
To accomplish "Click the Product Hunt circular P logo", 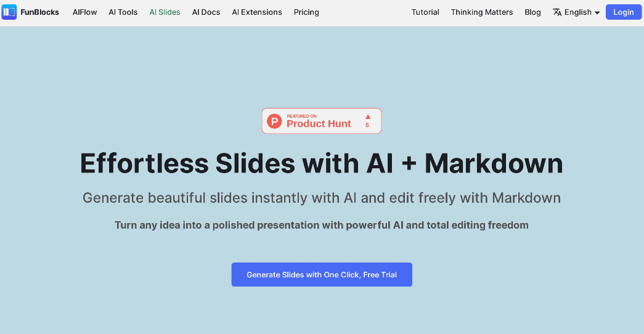I will click(x=274, y=121).
